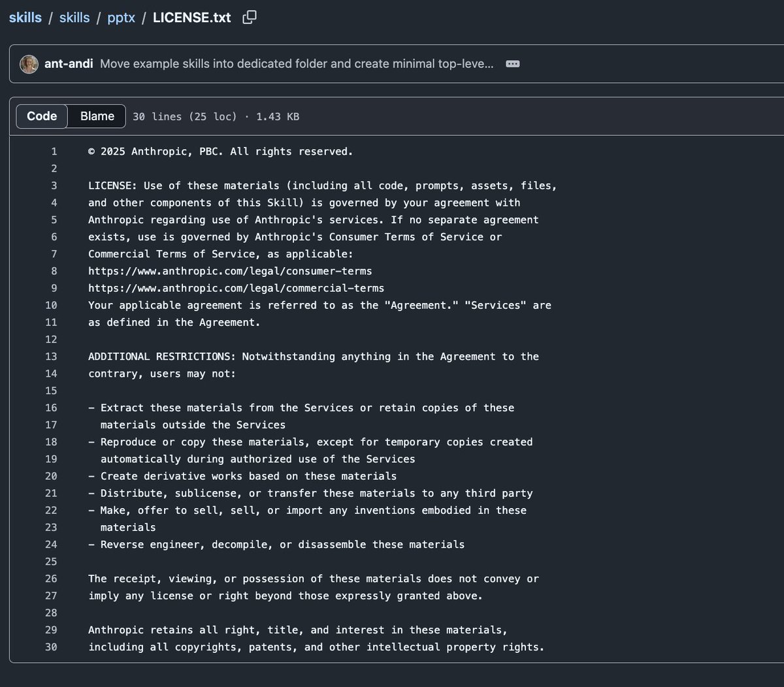Open ant-andi author link

point(69,64)
